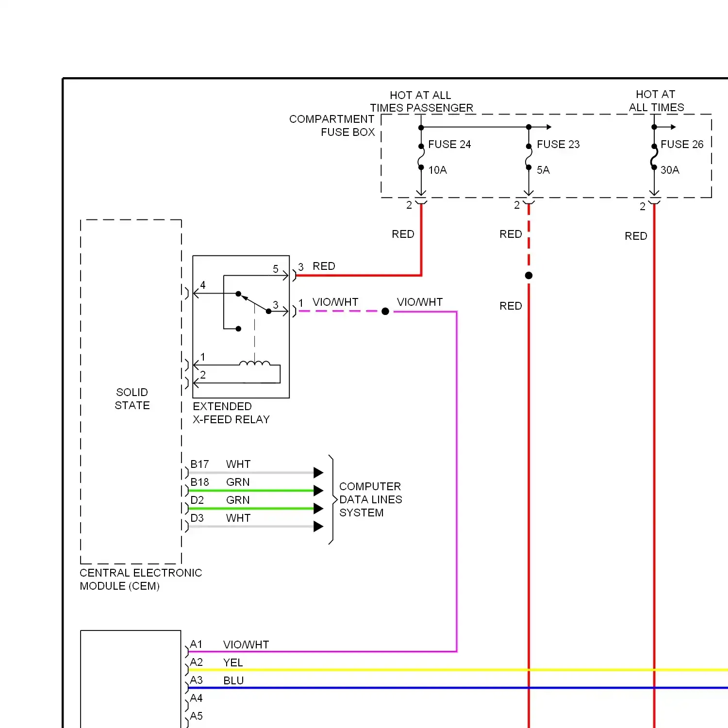Image resolution: width=728 pixels, height=728 pixels.
Task: Click the A4 connector pin label
Action: click(196, 698)
